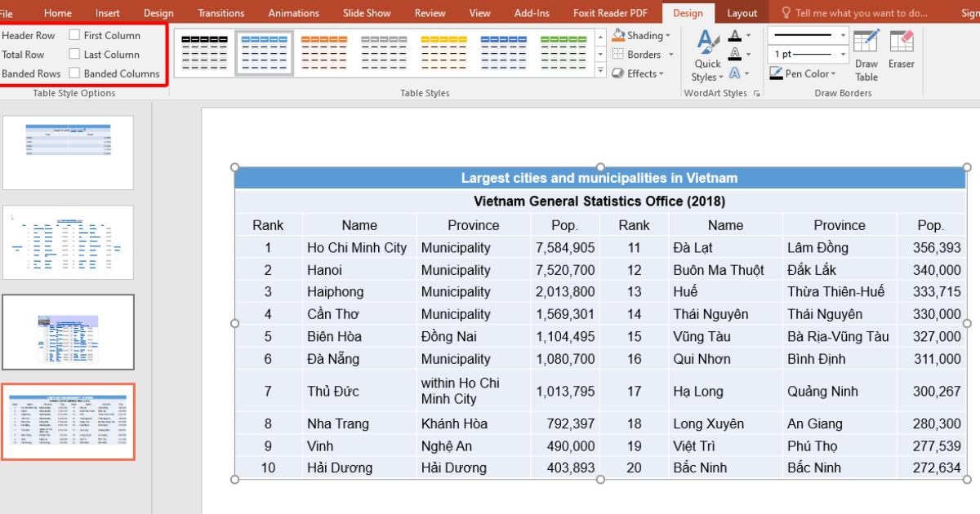Click the Borders button
Screen dimensions: 980x514
642,54
